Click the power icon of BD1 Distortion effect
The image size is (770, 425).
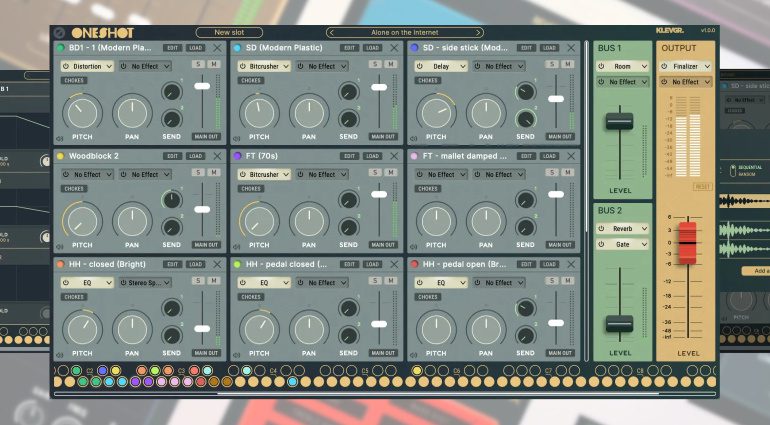(66, 66)
